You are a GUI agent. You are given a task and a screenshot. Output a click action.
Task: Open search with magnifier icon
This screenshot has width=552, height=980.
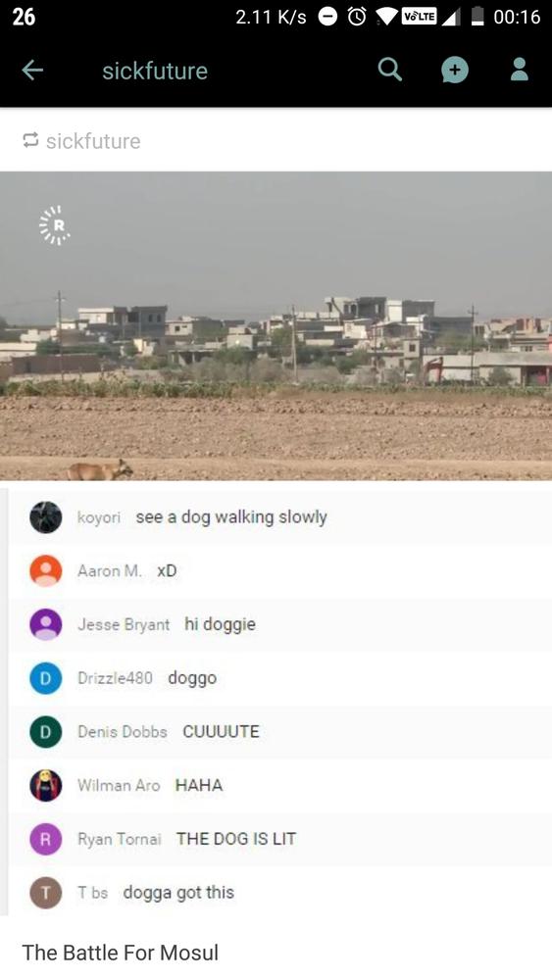(390, 70)
